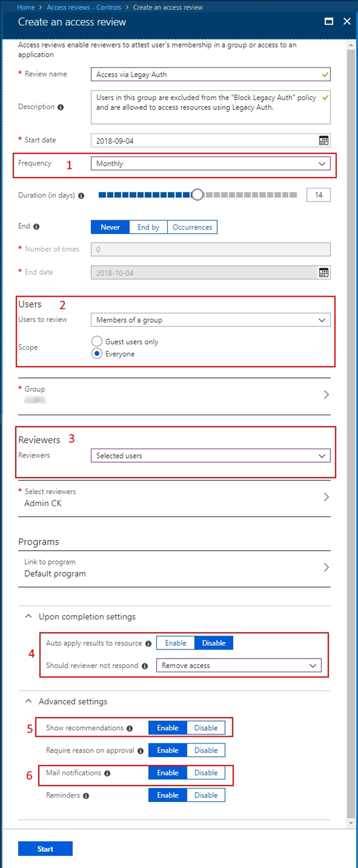Open the Reviewers dropdown showing Selected users

pyautogui.click(x=211, y=456)
